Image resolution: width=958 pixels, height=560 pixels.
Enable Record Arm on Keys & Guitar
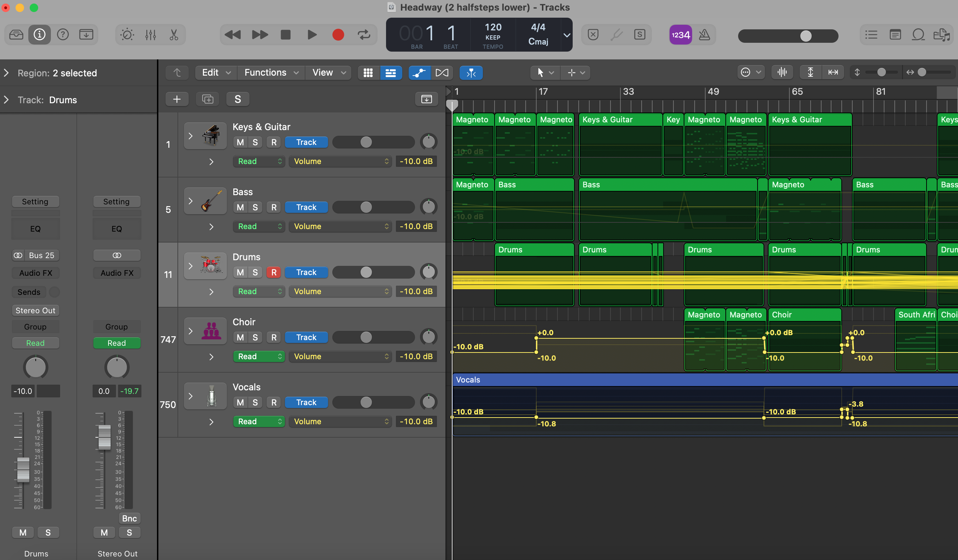pos(273,141)
